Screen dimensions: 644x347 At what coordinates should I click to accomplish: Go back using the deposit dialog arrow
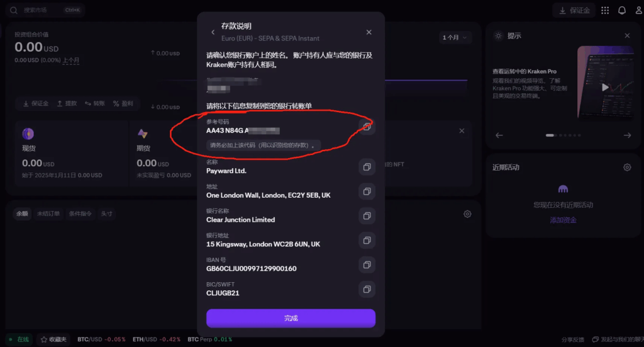point(213,32)
